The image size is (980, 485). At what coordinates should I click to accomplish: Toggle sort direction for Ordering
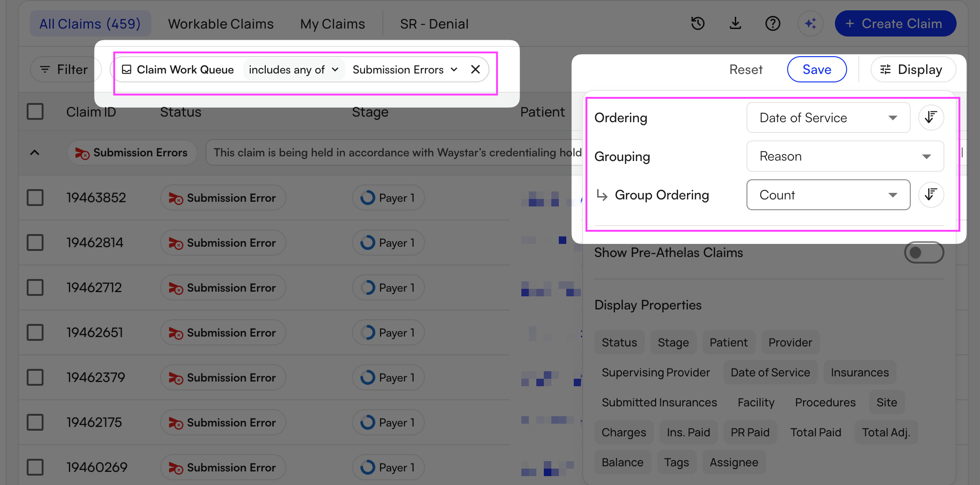tap(931, 118)
